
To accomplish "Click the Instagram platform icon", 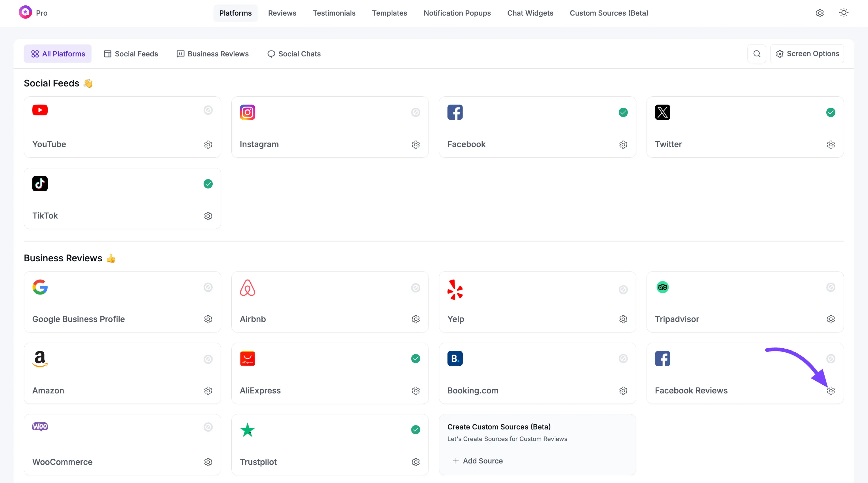I will pyautogui.click(x=247, y=112).
